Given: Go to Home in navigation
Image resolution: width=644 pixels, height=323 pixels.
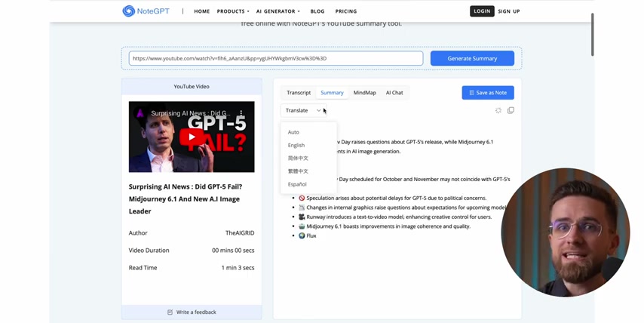Looking at the screenshot, I should coord(201,11).
